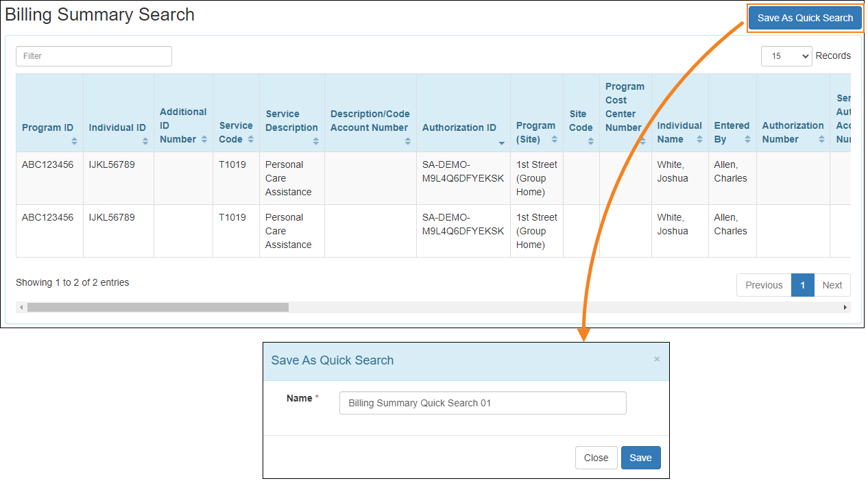Click the Close button in dialog
The height and width of the screenshot is (481, 868).
[596, 458]
